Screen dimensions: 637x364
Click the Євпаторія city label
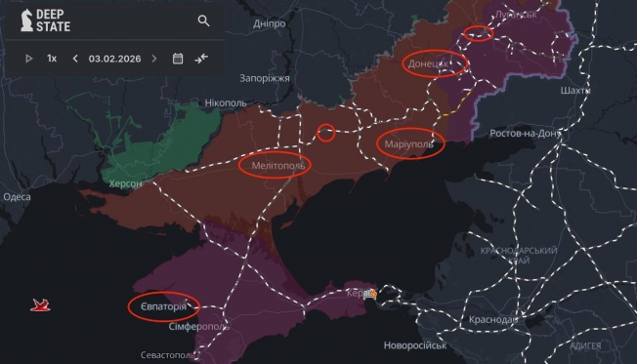click(x=163, y=306)
